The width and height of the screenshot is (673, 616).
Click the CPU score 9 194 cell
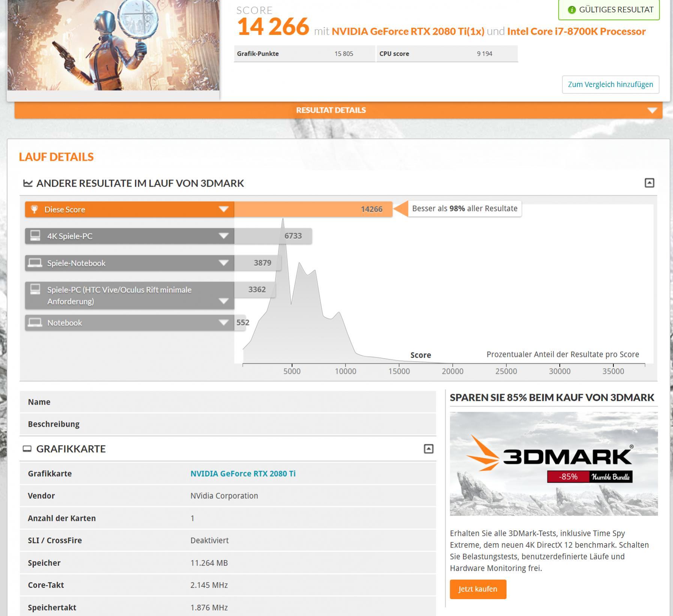click(447, 54)
